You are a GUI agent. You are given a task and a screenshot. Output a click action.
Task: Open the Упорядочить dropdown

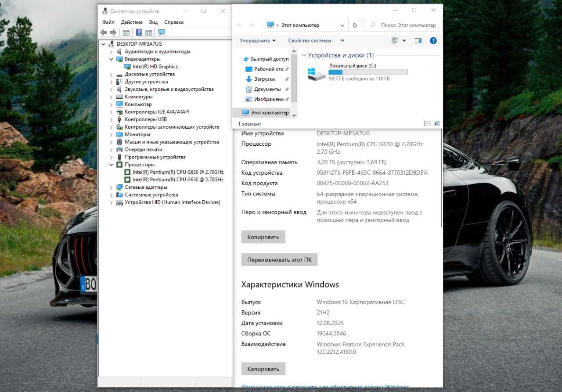point(257,40)
